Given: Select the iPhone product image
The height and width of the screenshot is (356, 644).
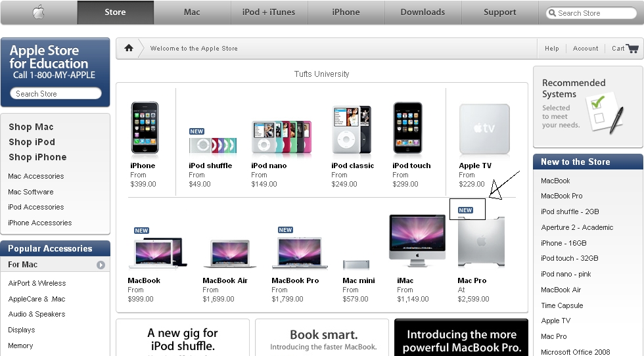Looking at the screenshot, I should coord(145,127).
